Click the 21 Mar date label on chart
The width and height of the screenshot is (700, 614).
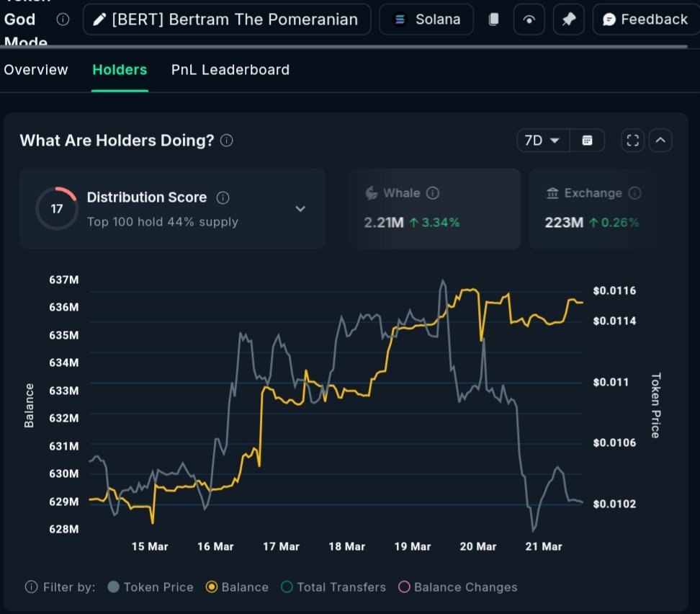[544, 546]
